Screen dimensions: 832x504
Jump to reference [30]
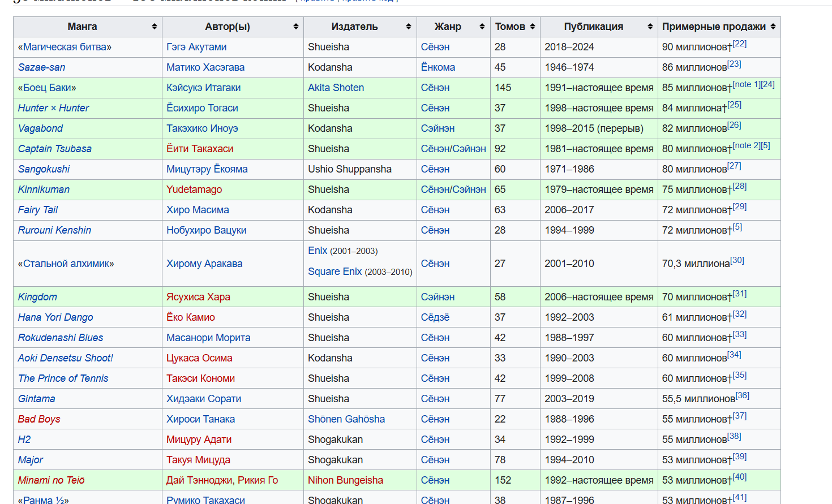(x=737, y=261)
